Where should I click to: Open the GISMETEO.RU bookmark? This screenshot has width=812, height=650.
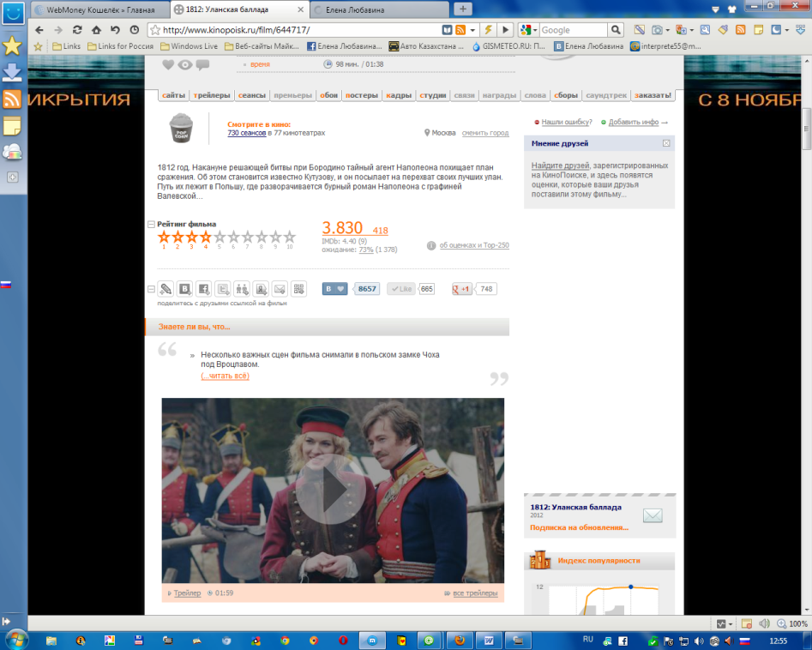[x=508, y=46]
